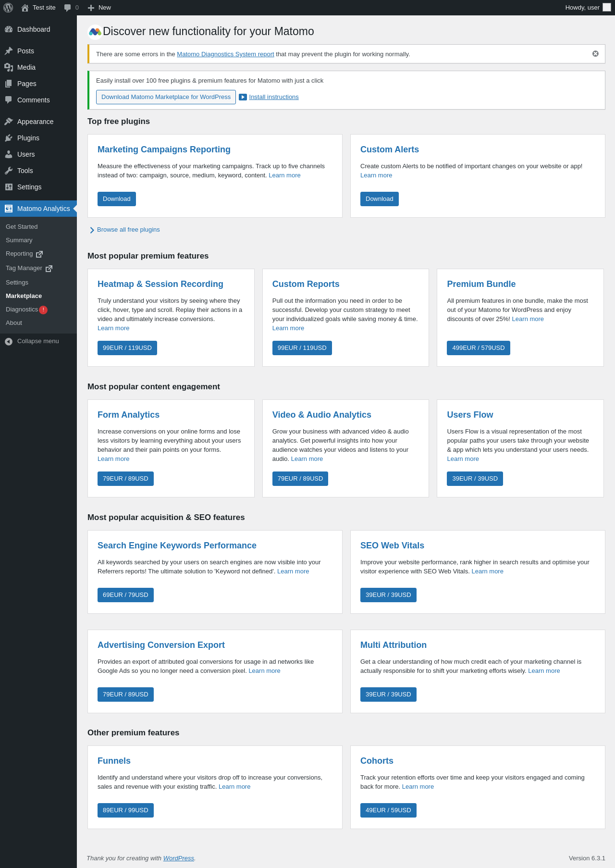Viewport: 615px width, 868px height.
Task: Click the Collapse menu arrow icon
Action: coord(9,342)
